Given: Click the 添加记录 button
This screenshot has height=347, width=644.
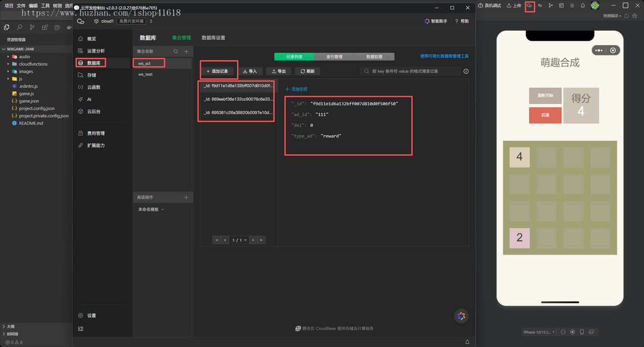Looking at the screenshot, I should tap(217, 71).
